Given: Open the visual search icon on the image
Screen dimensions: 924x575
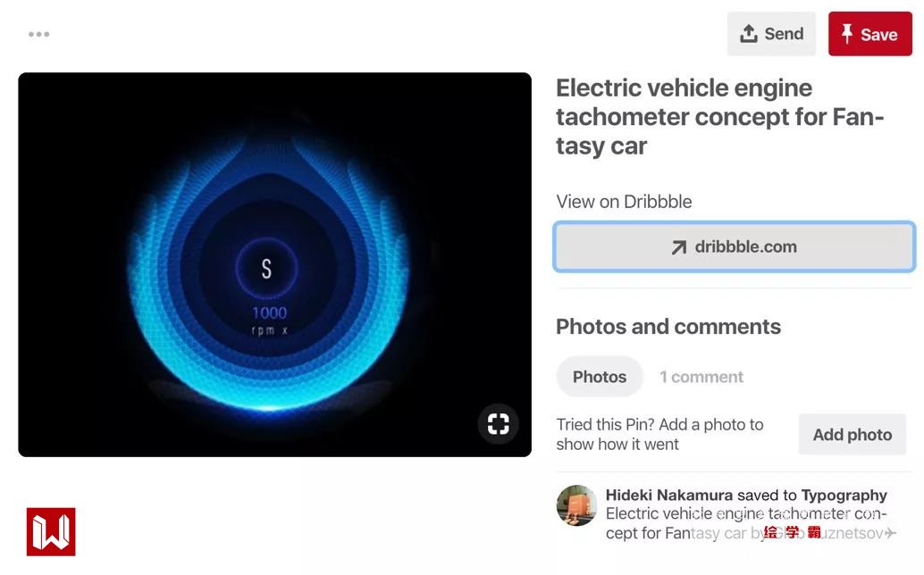Looking at the screenshot, I should pyautogui.click(x=498, y=423).
